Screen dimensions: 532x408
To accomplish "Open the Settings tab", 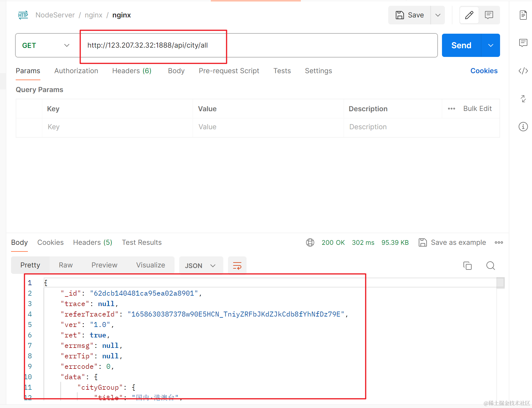I will [x=318, y=71].
